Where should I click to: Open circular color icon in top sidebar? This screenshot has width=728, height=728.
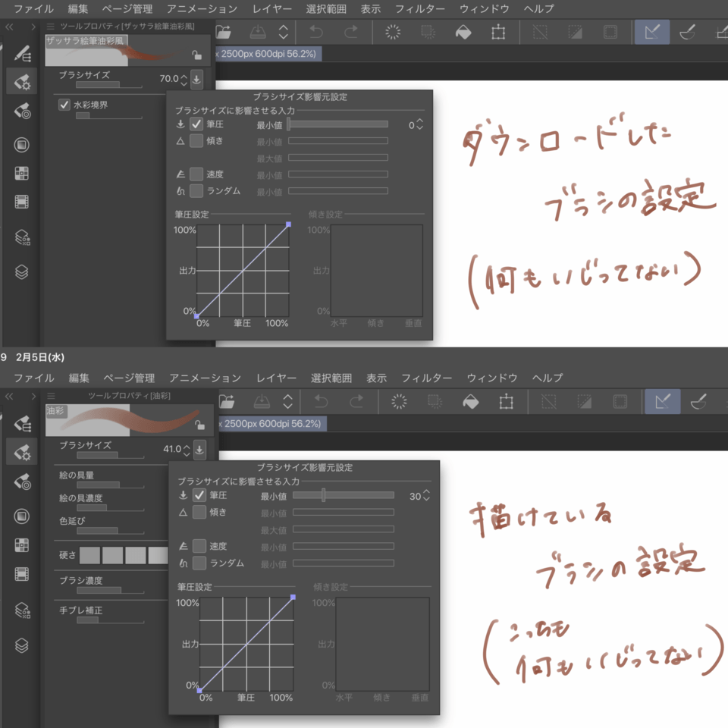pos(22,145)
